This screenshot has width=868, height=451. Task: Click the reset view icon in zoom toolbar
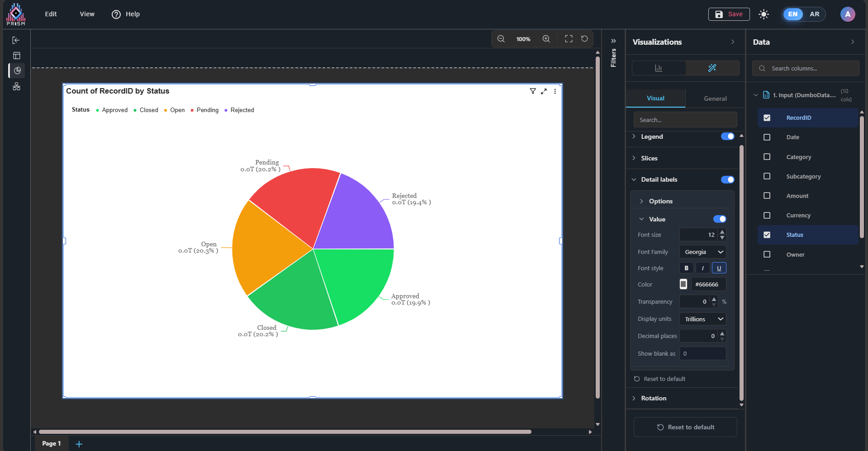[584, 39]
